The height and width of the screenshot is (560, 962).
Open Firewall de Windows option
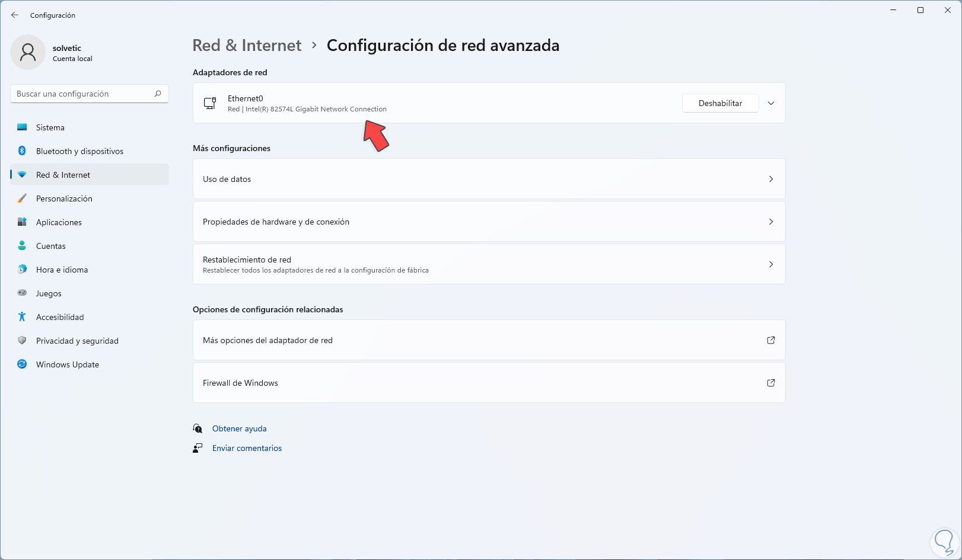coord(489,383)
